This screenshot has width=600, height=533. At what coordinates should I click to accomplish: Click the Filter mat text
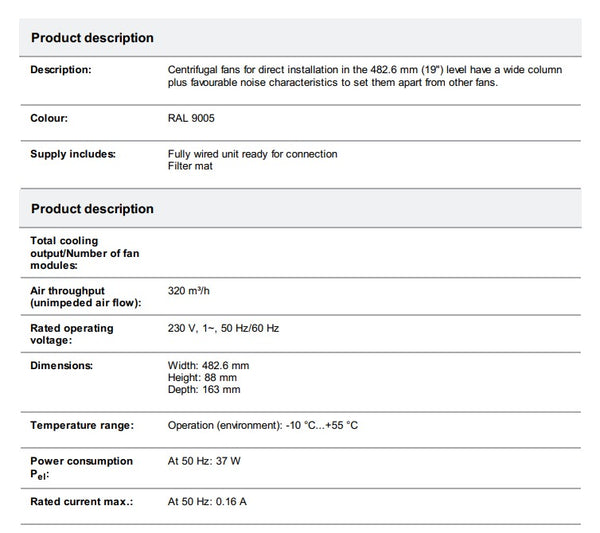190,165
